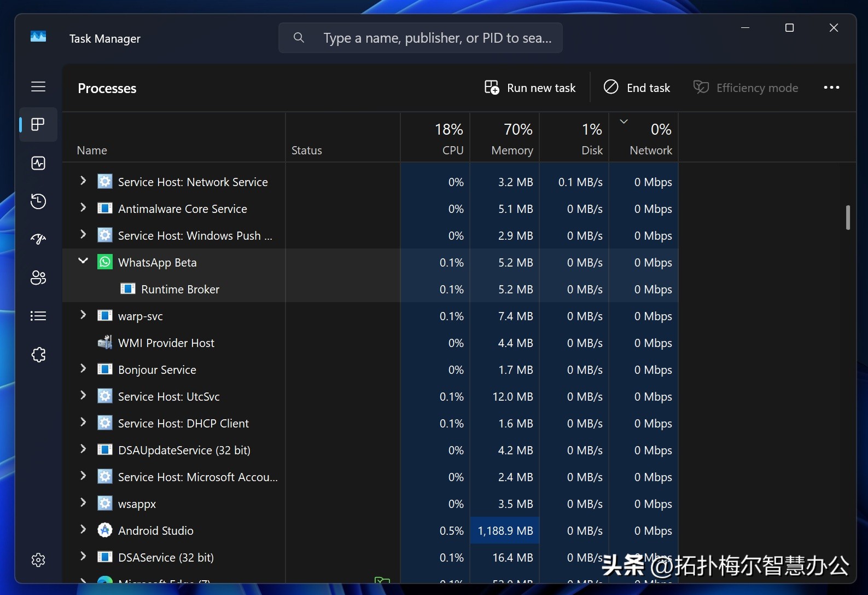Maximize the Task Manager window
This screenshot has width=868, height=595.
[789, 27]
